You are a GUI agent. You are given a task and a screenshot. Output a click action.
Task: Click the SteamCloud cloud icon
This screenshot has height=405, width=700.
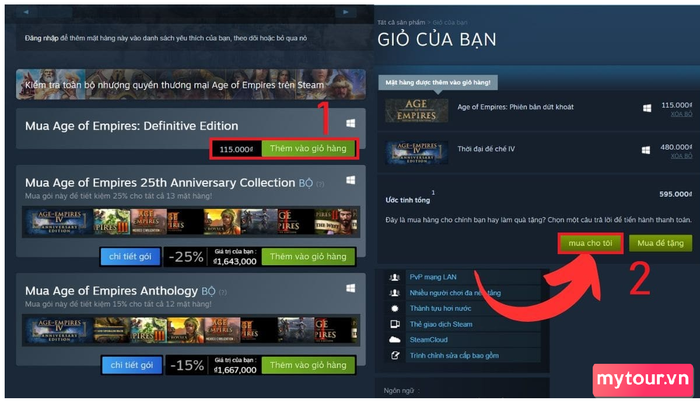(x=395, y=340)
